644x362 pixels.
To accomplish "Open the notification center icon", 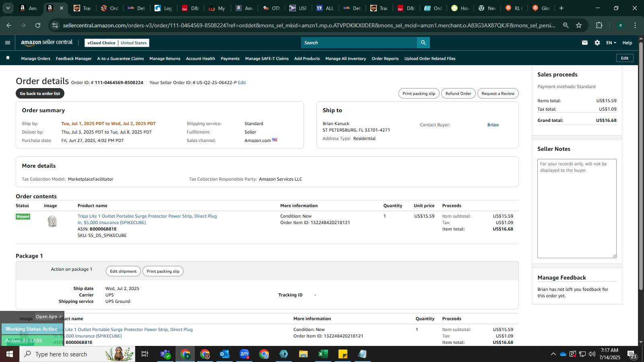I will 632,354.
